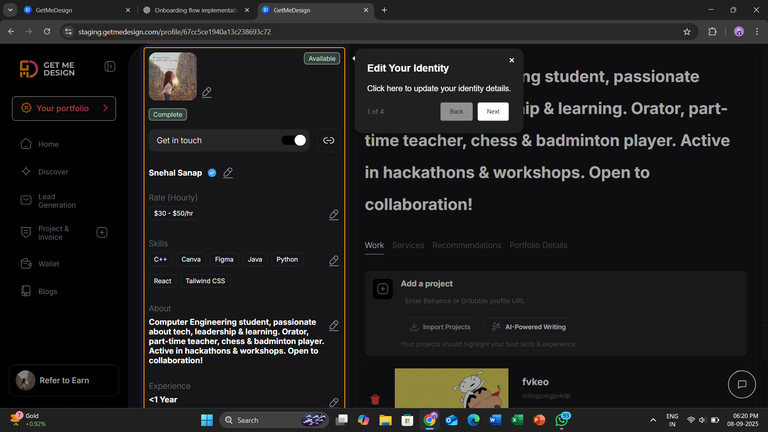Image resolution: width=768 pixels, height=432 pixels.
Task: Focus the Behance or Dribbble URL field
Action: coord(489,301)
